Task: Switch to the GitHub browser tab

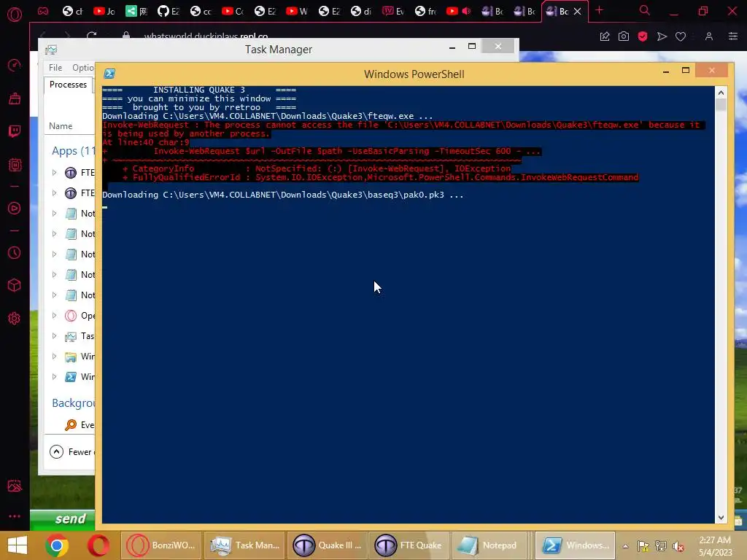Action: click(x=169, y=11)
